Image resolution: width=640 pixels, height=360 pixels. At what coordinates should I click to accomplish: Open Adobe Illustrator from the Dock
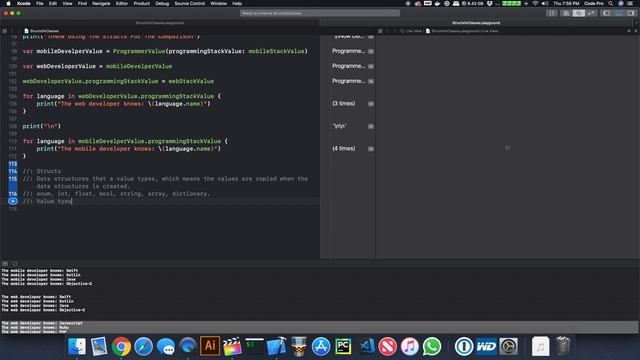[210, 346]
